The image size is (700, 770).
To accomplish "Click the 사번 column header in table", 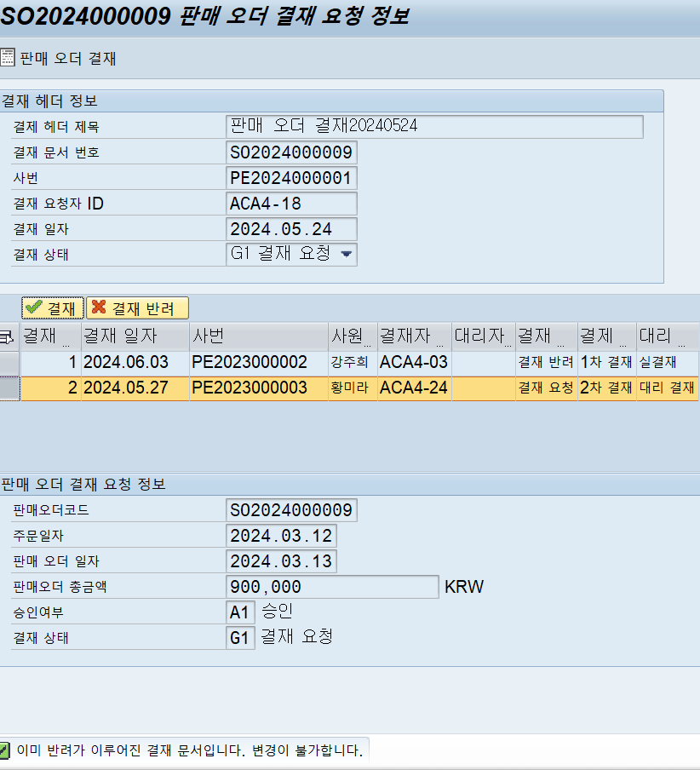I will tap(259, 336).
